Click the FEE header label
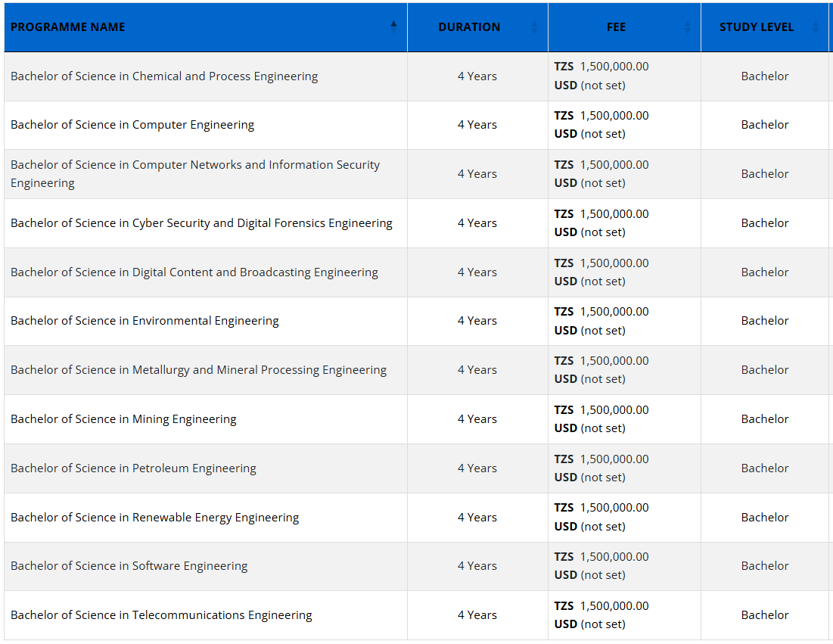The height and width of the screenshot is (644, 833). coord(617,27)
